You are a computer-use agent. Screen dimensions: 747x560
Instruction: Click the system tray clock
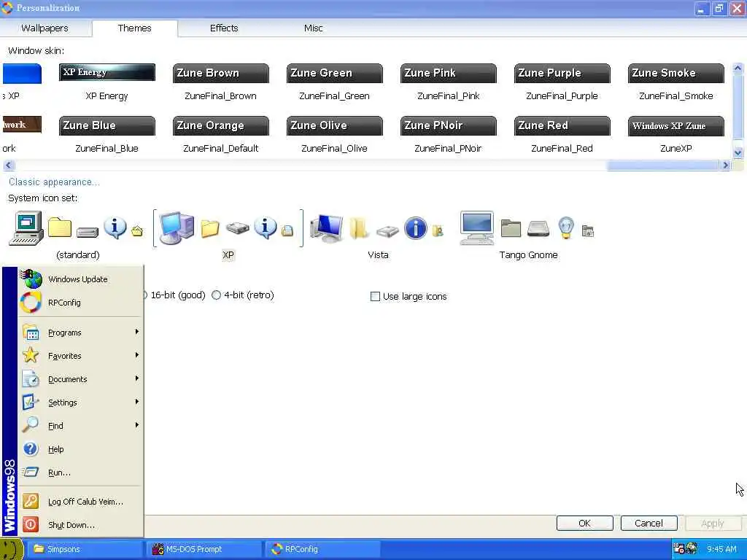coord(721,549)
